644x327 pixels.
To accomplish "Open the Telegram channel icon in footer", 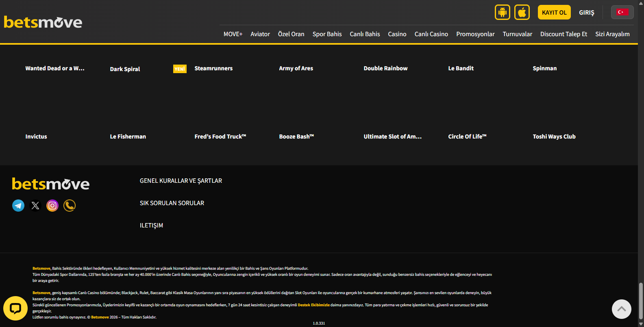I will (18, 206).
